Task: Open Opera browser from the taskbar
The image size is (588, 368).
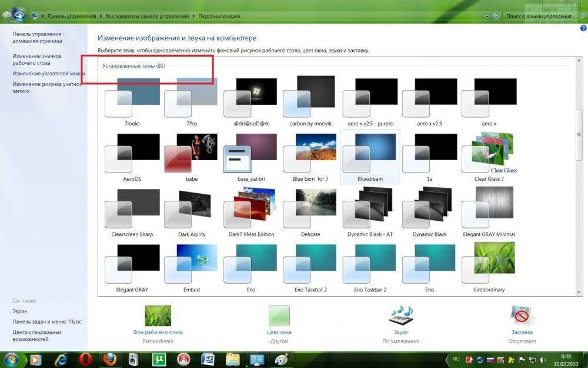Action: click(86, 359)
